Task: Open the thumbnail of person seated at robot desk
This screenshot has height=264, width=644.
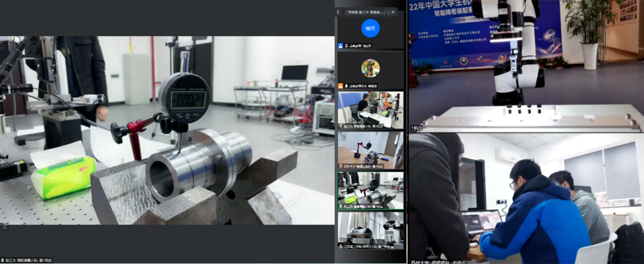Action: click(x=370, y=109)
